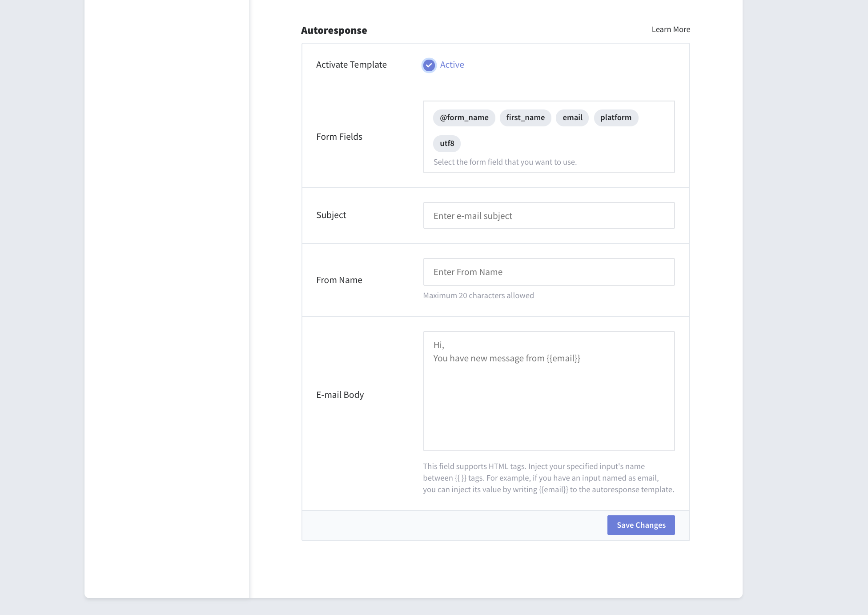The width and height of the screenshot is (868, 615).
Task: Click the E-mail Body label
Action: [340, 395]
